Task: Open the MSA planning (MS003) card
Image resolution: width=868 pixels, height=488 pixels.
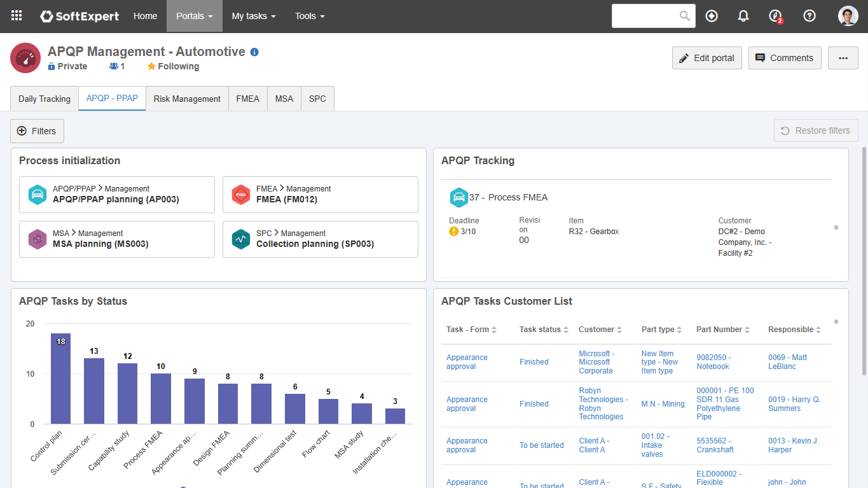Action: 117,239
